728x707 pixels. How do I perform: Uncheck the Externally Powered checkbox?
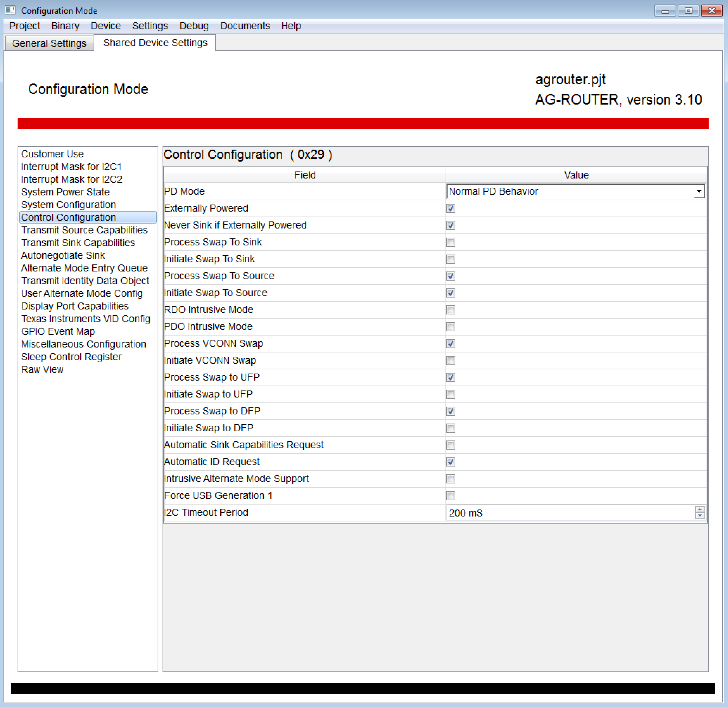(x=451, y=208)
